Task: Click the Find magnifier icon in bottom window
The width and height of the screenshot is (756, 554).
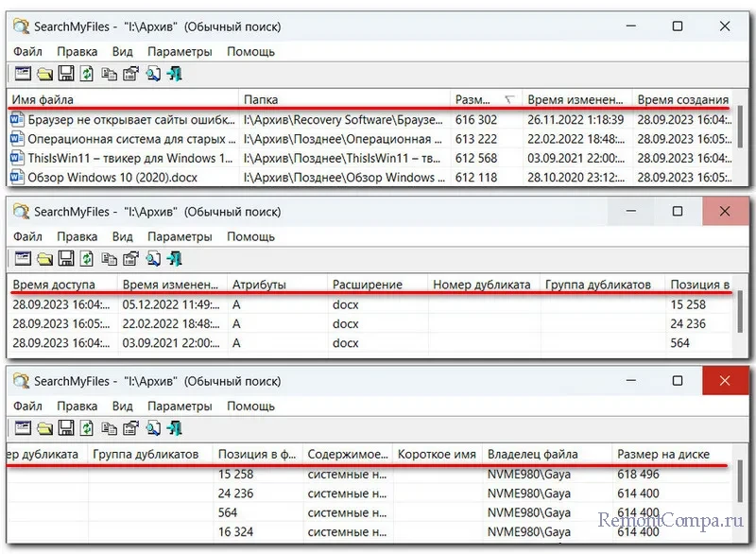Action: click(x=153, y=429)
